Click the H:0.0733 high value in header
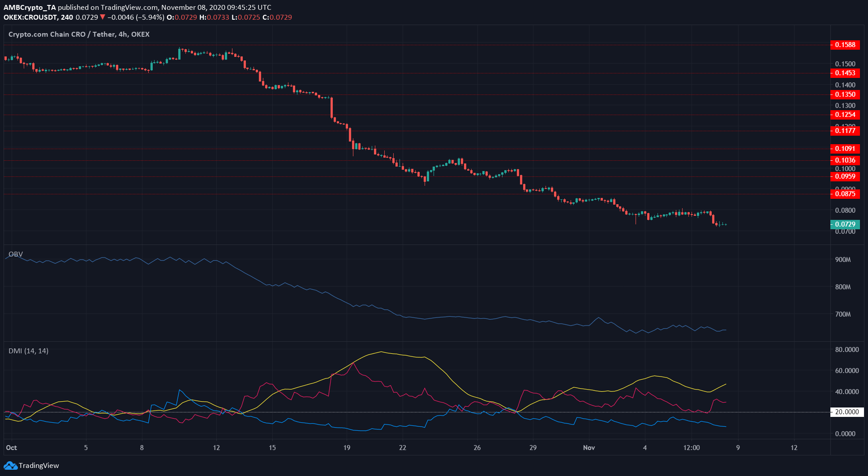Image resolution: width=868 pixels, height=476 pixels. click(x=214, y=17)
